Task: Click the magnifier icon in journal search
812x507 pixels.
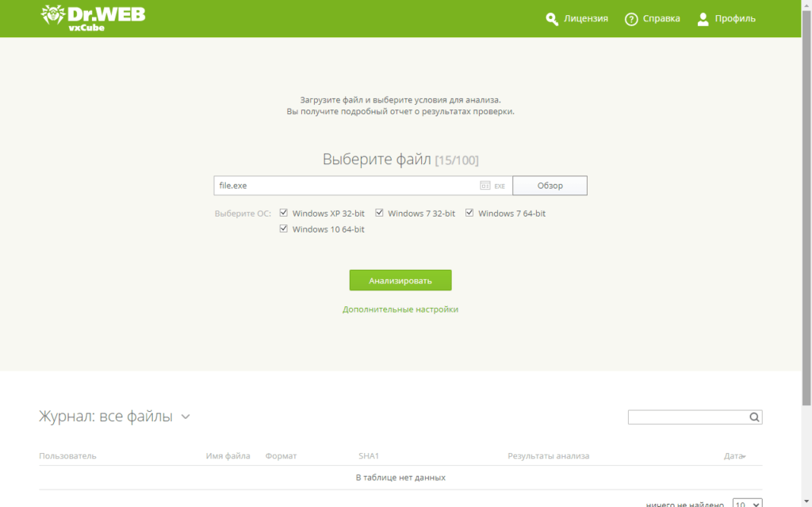Action: (x=754, y=417)
